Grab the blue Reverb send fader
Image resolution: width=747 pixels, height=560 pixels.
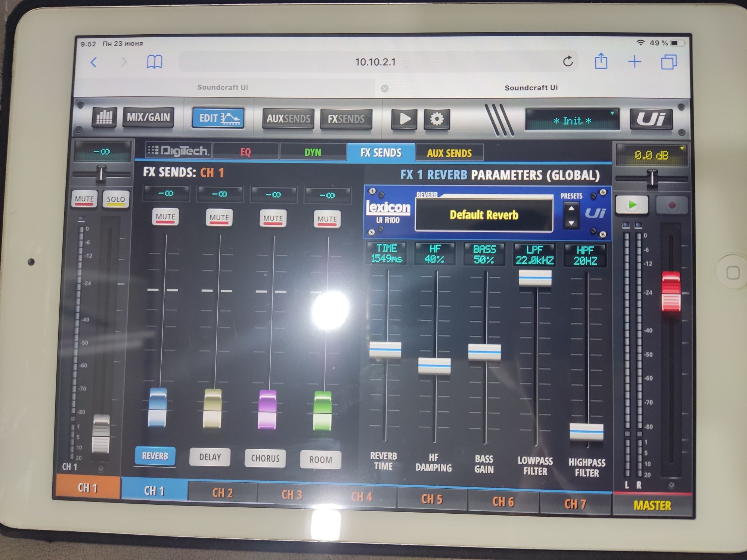tap(157, 408)
